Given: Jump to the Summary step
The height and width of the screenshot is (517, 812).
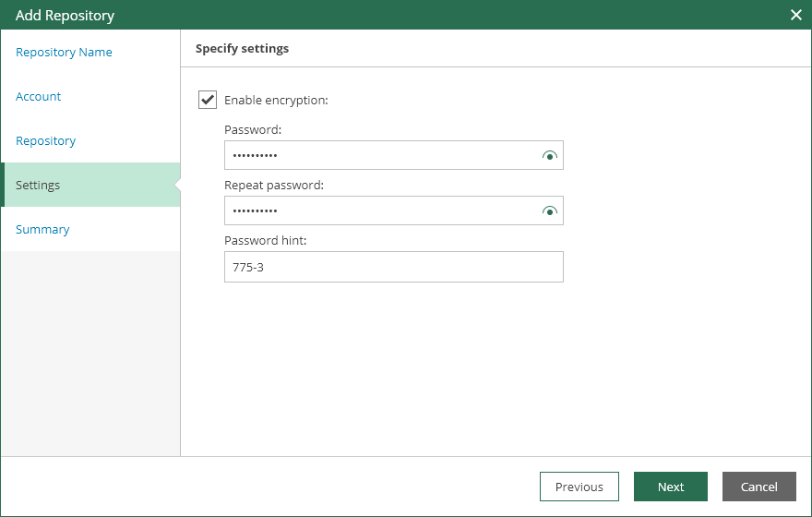Looking at the screenshot, I should (x=42, y=230).
